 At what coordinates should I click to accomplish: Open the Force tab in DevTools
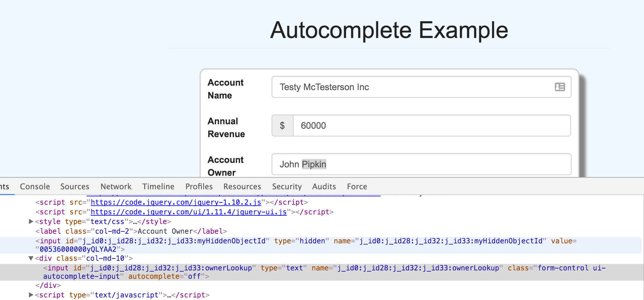tap(357, 186)
